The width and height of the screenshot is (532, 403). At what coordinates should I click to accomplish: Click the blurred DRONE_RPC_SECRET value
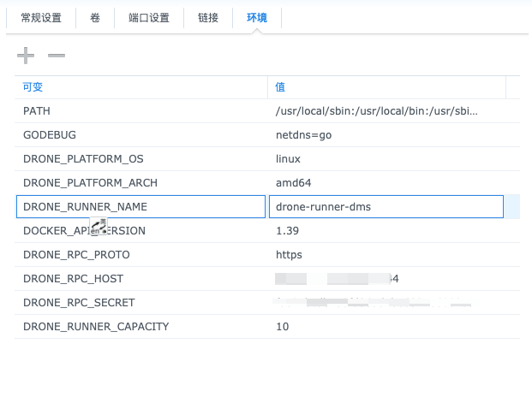[372, 302]
